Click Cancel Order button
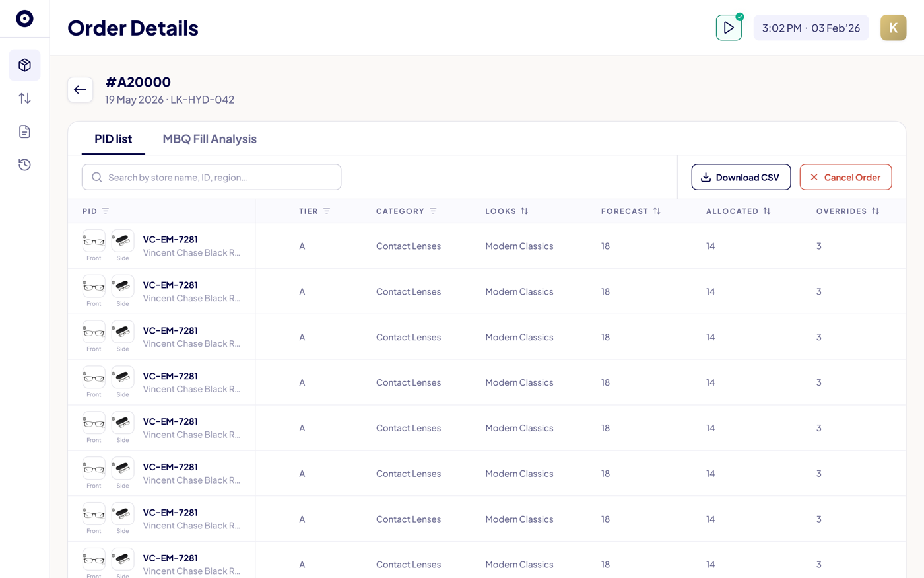 click(x=845, y=177)
